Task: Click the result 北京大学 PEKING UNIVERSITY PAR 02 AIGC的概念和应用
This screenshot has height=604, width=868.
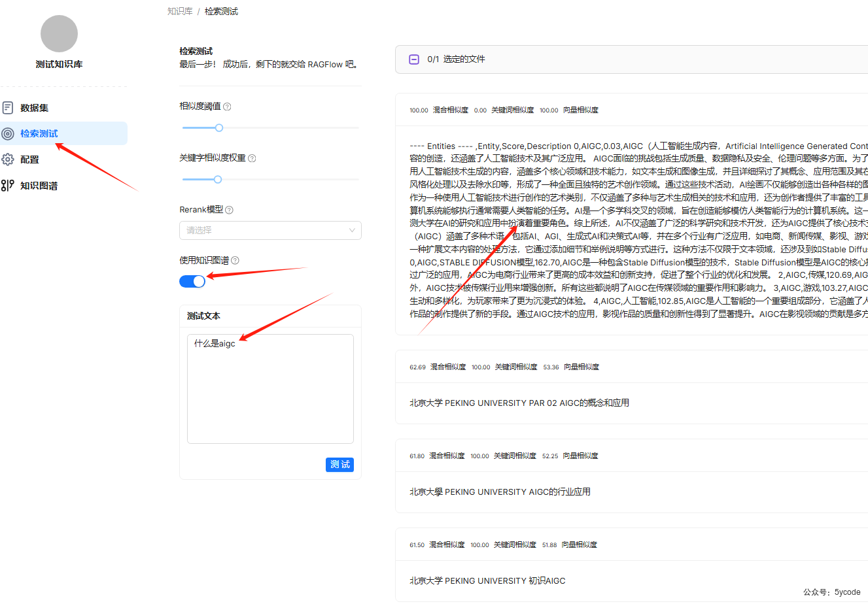Action: point(519,403)
